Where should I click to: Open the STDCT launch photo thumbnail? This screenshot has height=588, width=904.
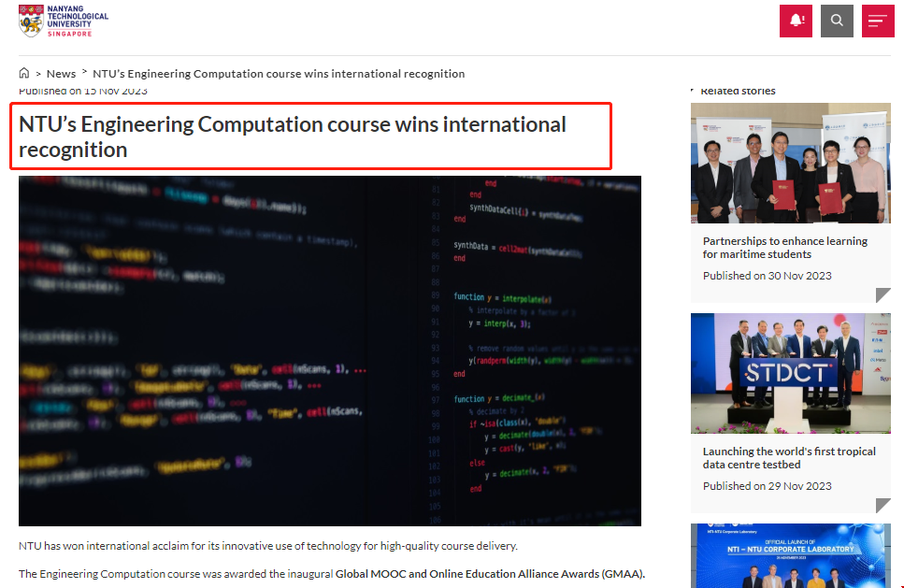point(790,373)
